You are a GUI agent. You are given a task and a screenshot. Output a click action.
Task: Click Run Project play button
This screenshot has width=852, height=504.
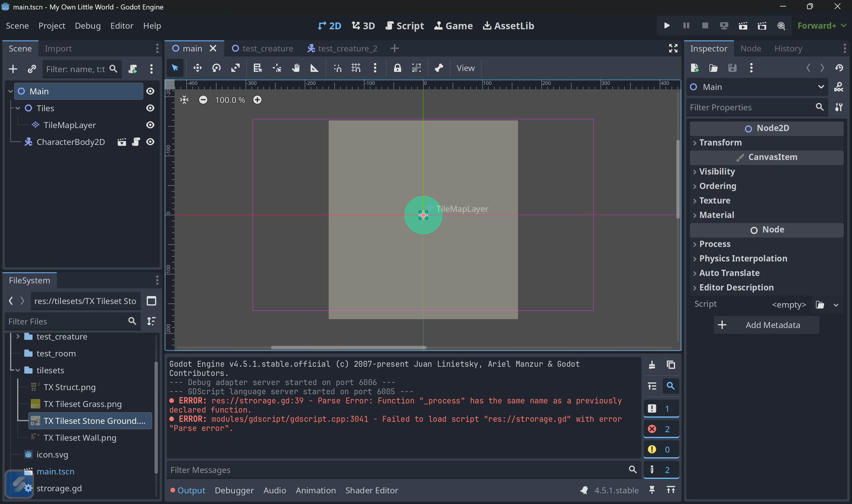click(667, 26)
